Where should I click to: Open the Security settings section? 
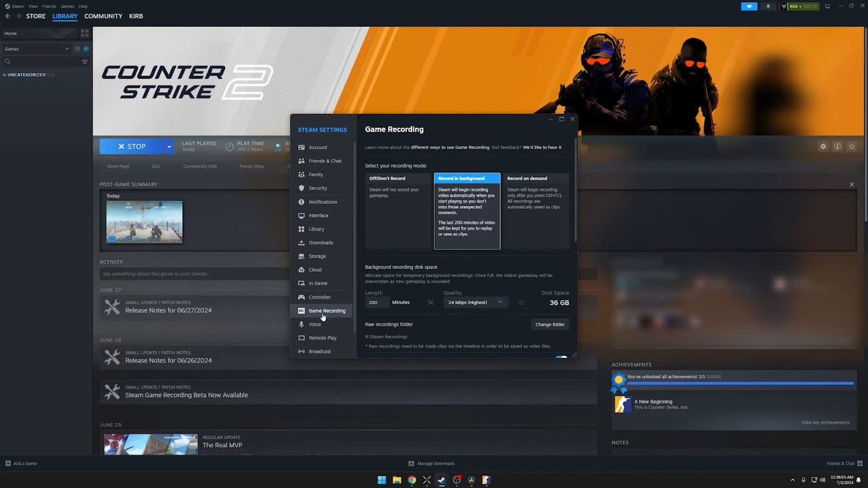(322, 188)
